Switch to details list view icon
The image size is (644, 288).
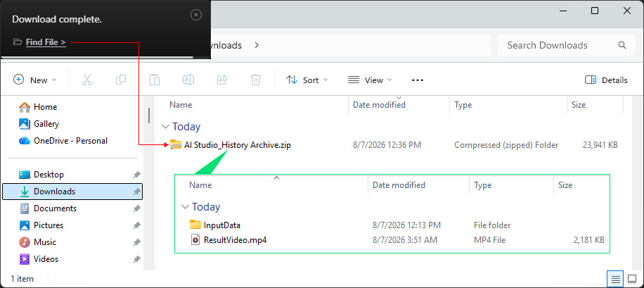[x=615, y=280]
